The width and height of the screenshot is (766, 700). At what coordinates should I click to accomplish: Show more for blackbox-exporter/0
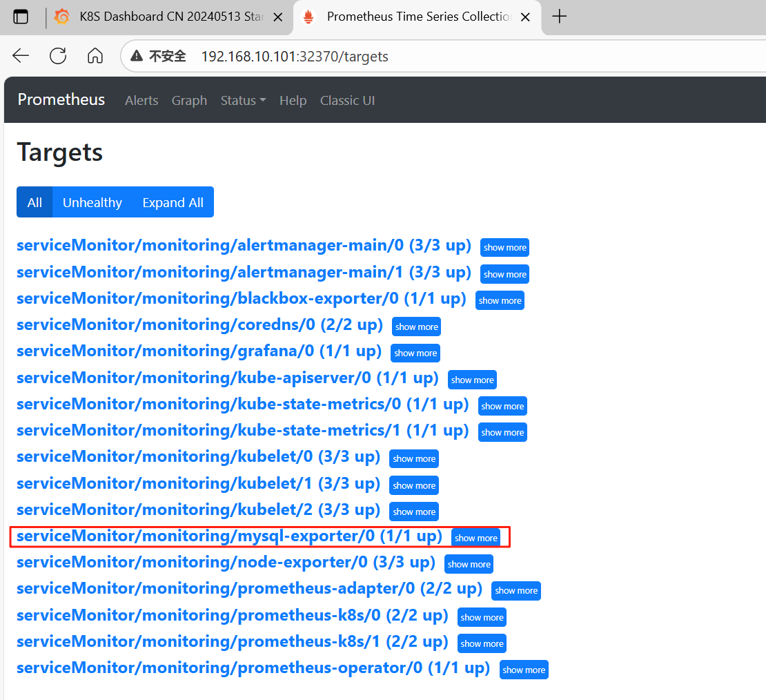(500, 300)
